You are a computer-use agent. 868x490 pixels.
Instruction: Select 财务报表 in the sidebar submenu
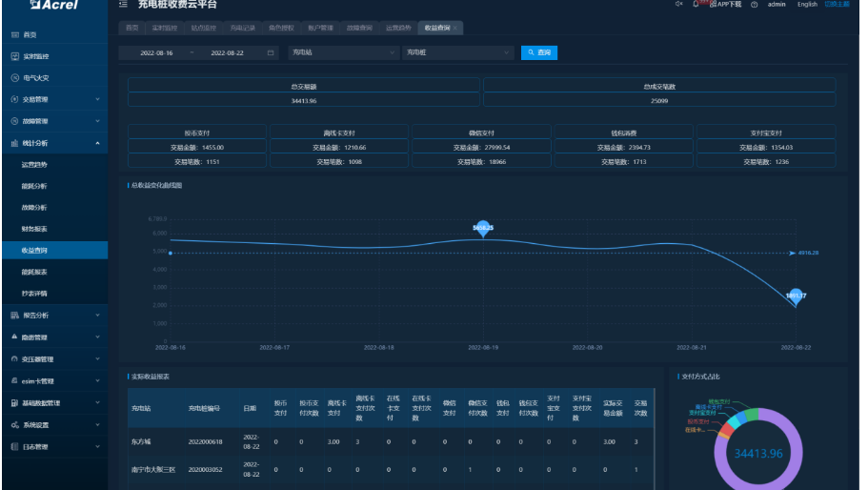35,229
